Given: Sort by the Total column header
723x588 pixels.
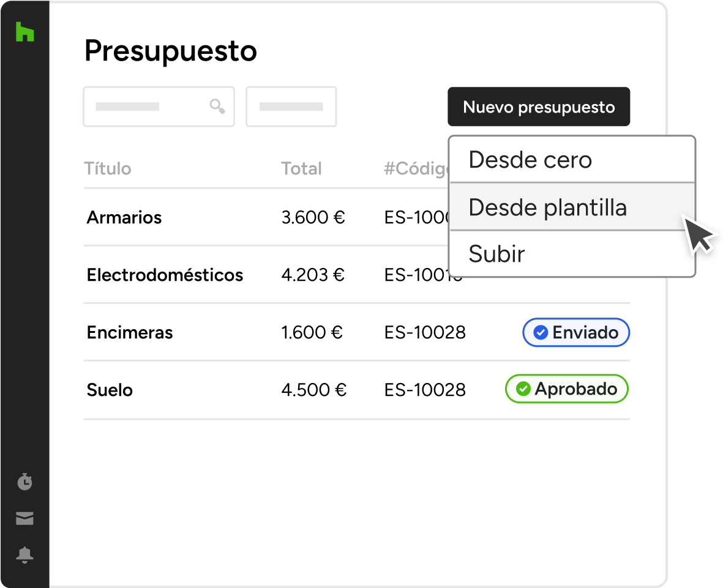Looking at the screenshot, I should (302, 169).
